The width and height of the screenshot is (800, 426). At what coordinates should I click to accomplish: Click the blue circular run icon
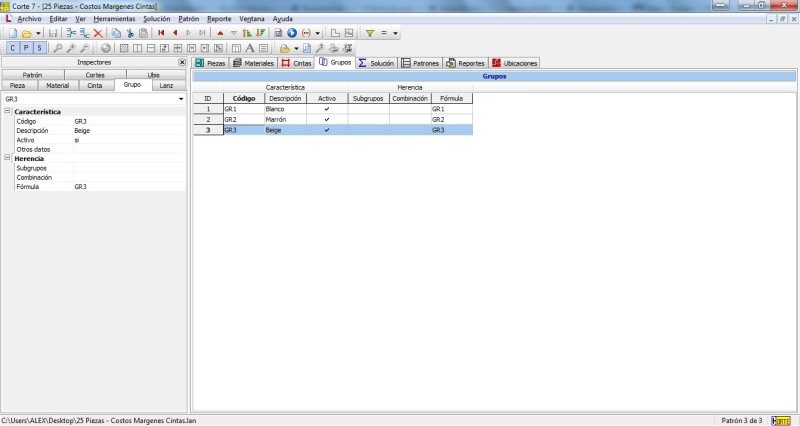click(292, 33)
